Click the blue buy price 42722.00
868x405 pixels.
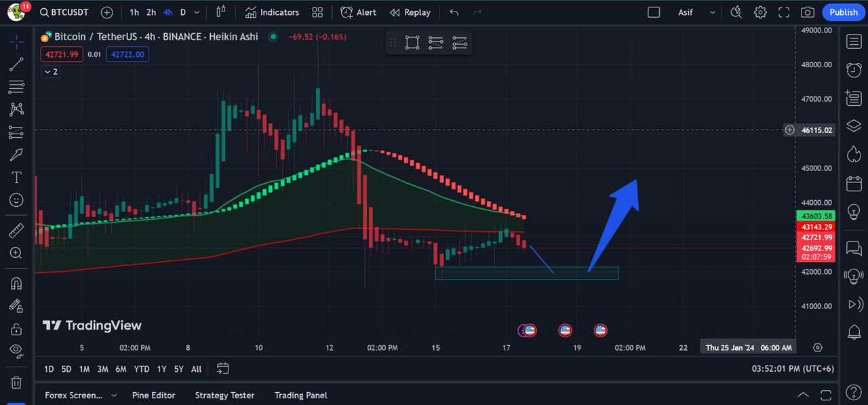127,54
